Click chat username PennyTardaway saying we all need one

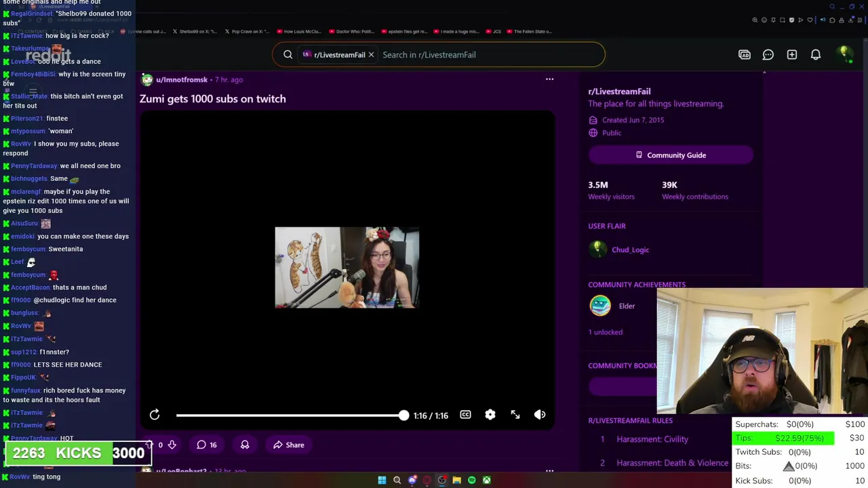click(x=34, y=166)
